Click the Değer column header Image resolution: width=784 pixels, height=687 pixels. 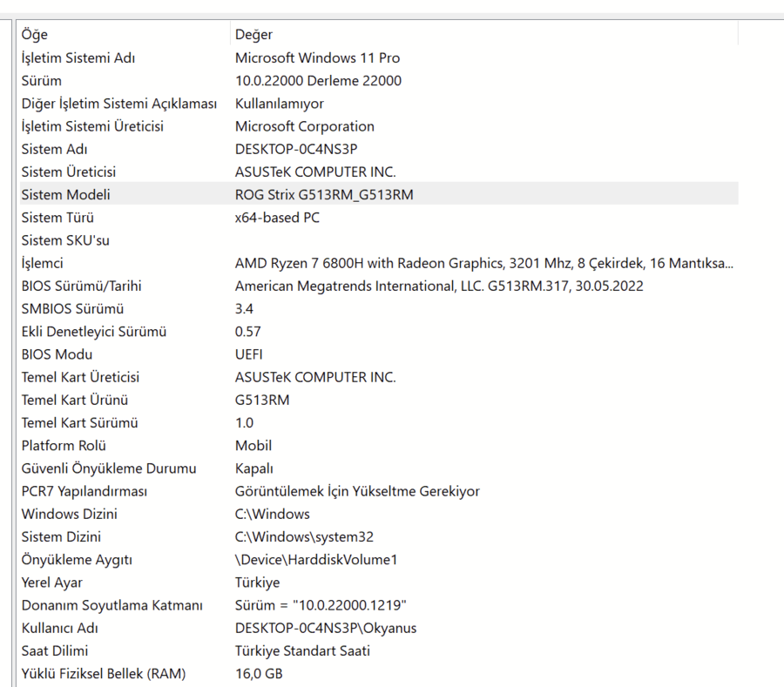tap(254, 35)
